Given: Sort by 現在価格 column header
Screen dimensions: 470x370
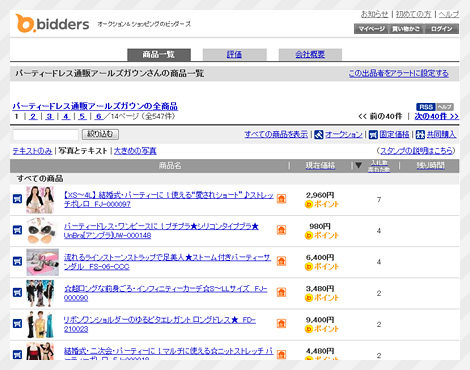Looking at the screenshot, I should point(320,166).
